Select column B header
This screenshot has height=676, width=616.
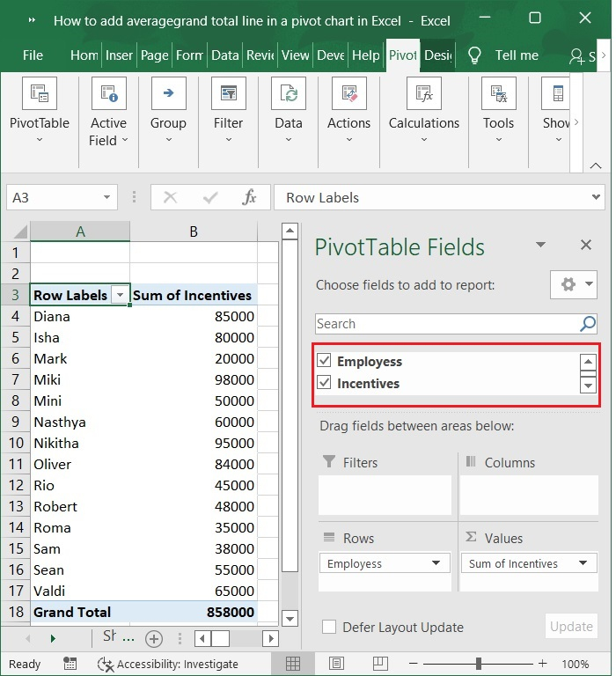click(194, 231)
